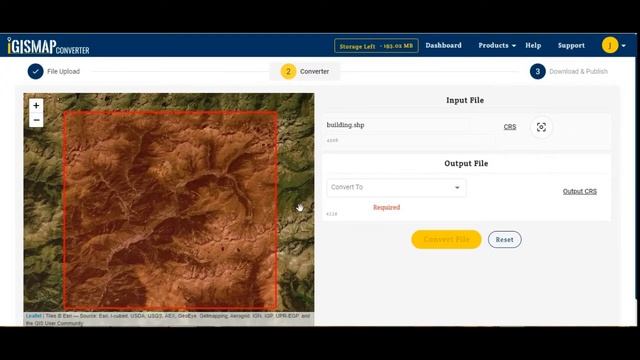Click the building.shp file name
This screenshot has width=640, height=360.
(345, 125)
